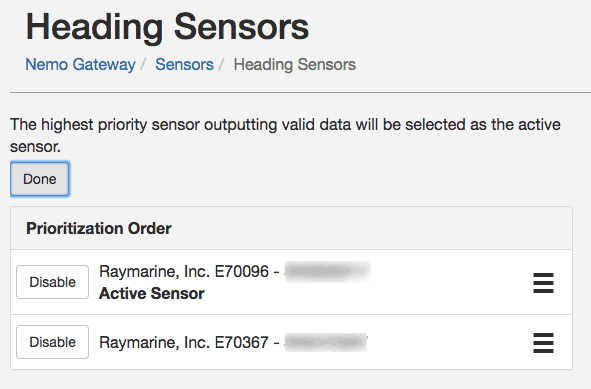The image size is (591, 389).
Task: Click the Done button
Action: click(x=40, y=179)
